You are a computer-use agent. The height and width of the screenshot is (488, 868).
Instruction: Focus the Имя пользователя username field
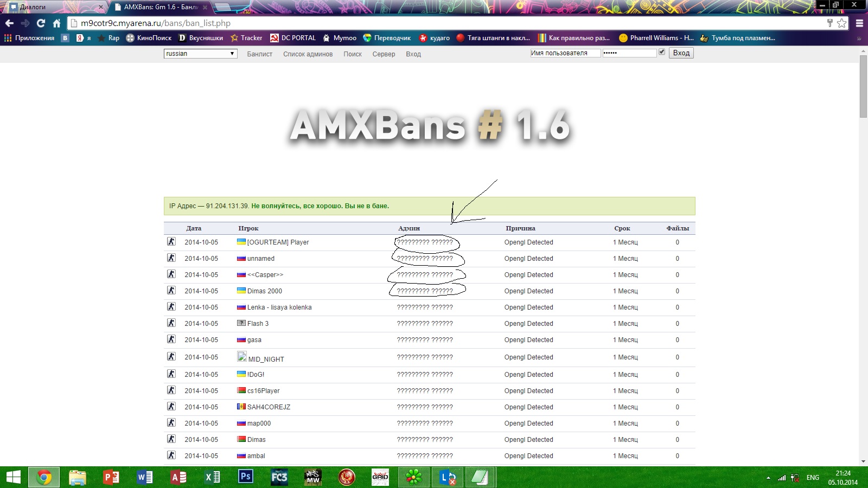[565, 53]
